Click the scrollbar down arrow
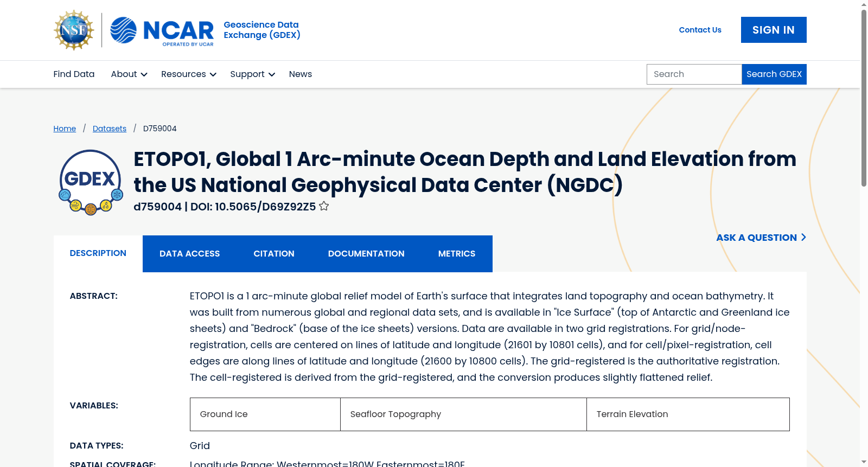The width and height of the screenshot is (868, 467). pos(864,462)
